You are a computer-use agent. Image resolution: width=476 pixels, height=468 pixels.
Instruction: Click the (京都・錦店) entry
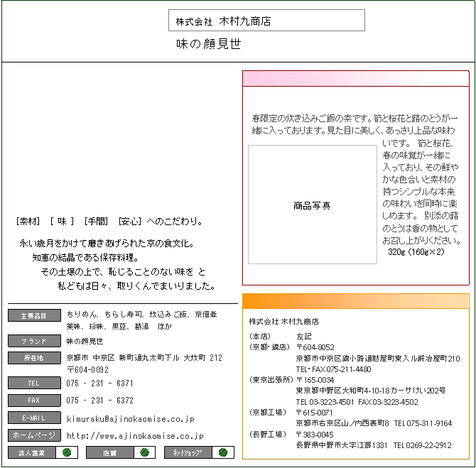pos(269,347)
